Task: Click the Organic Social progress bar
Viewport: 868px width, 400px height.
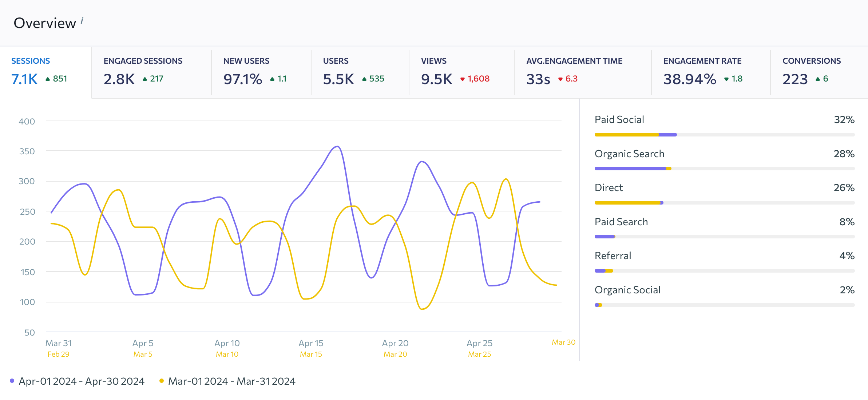Action: click(x=725, y=305)
